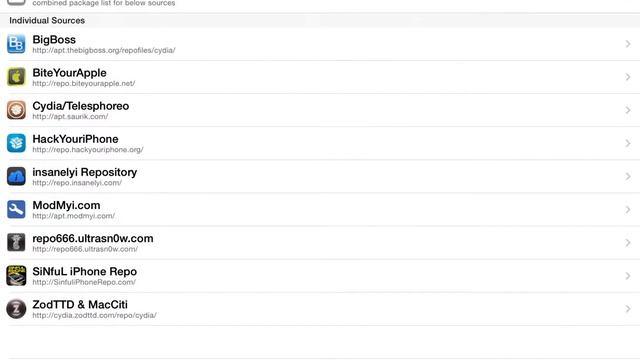Open the http://repo.biteyourapple.net/ URL line
The height and width of the screenshot is (360, 640).
84,84
